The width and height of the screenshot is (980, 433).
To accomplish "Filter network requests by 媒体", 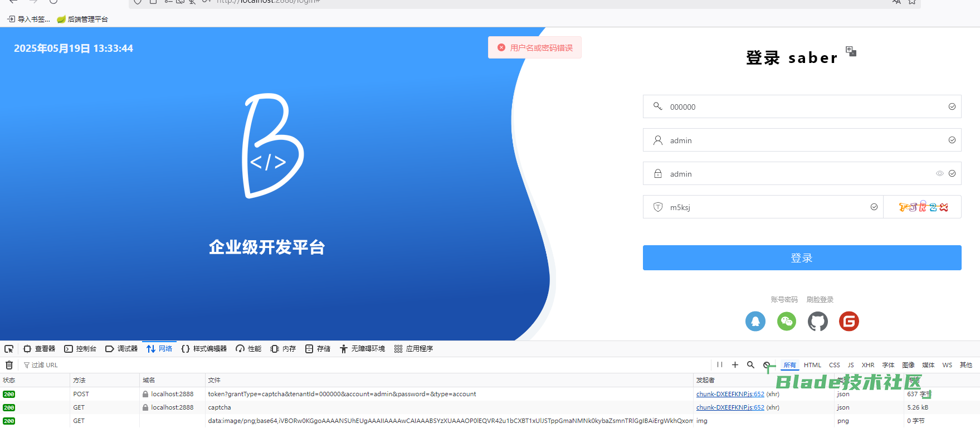I will tap(929, 365).
